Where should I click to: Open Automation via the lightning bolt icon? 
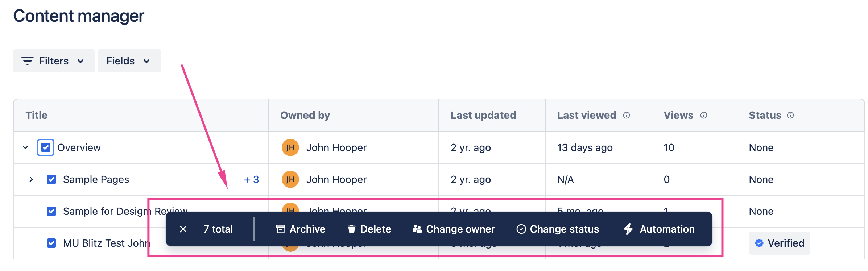(x=628, y=229)
